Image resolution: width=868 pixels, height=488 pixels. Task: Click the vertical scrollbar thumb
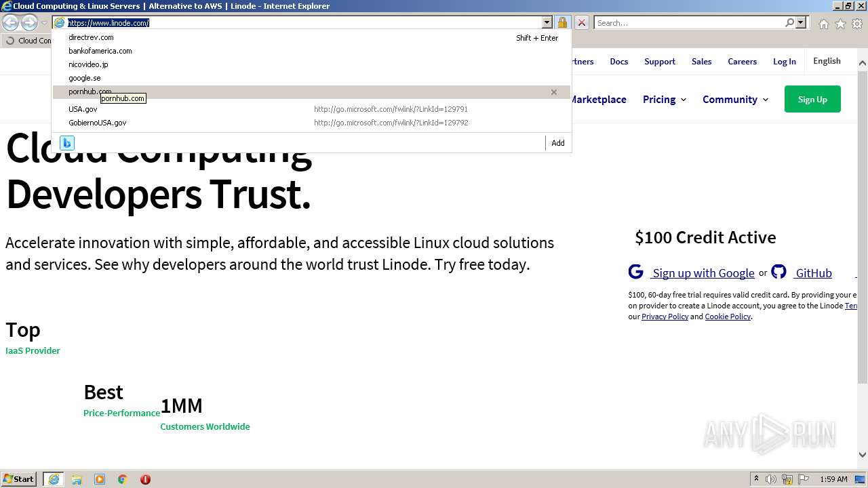click(863, 227)
